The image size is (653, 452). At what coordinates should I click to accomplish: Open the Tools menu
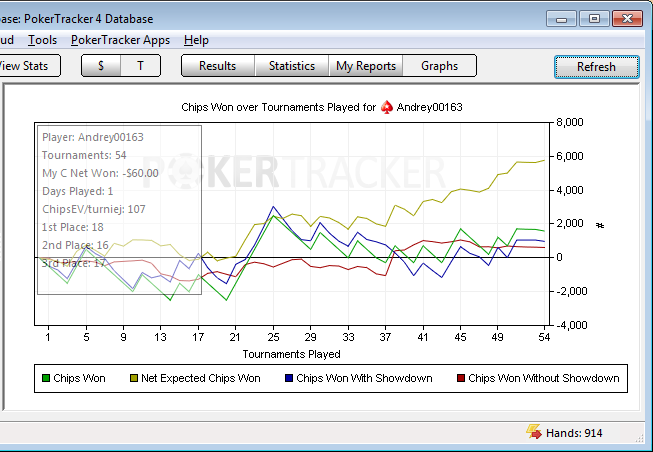[42, 40]
